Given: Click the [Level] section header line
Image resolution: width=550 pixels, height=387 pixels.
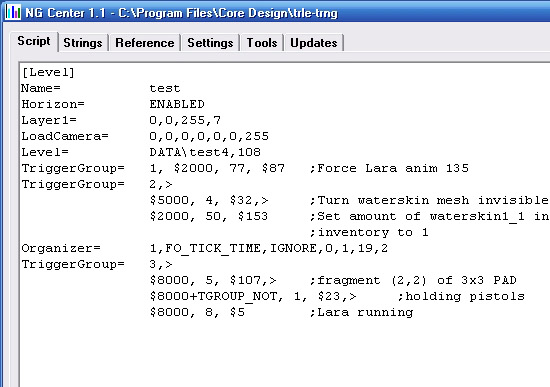Looking at the screenshot, I should pos(48,72).
